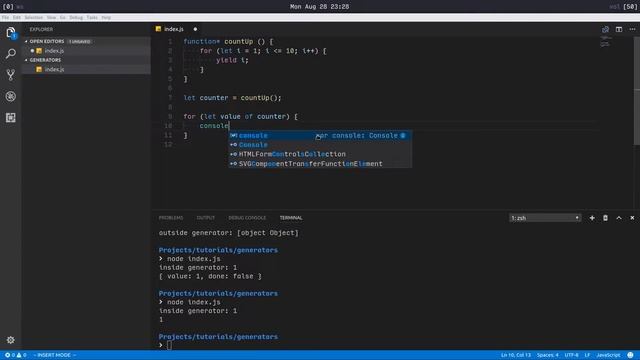
Task: Click the Mon Aug 28 clock in top bar
Action: pos(320,7)
